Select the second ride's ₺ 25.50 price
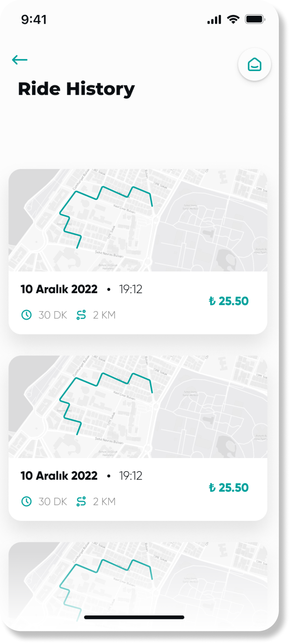Viewport: 290px width, 644px height. [229, 488]
